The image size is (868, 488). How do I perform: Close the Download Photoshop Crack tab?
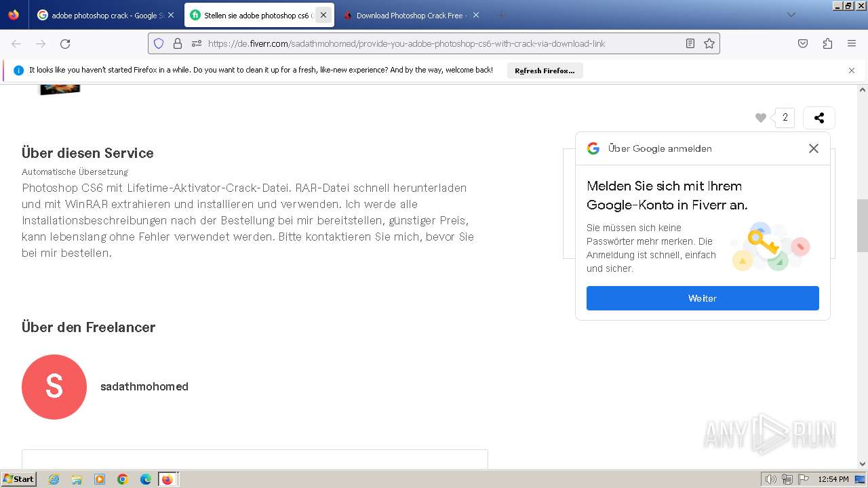(476, 15)
